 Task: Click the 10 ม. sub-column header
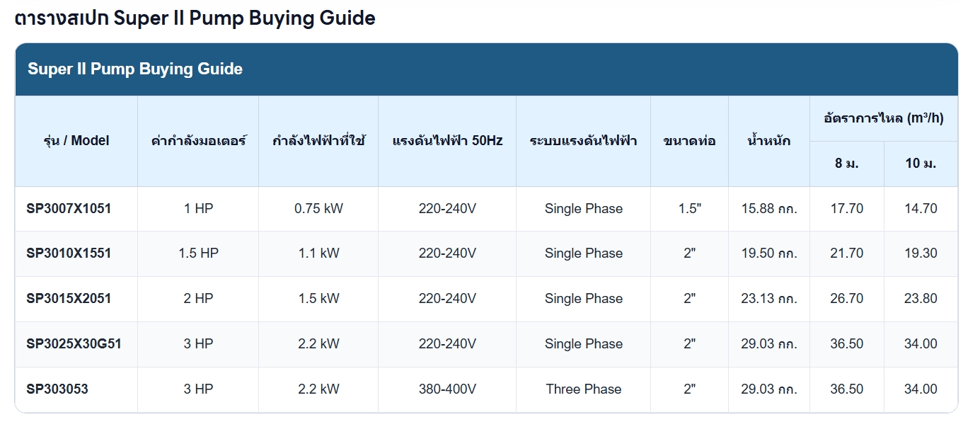[921, 164]
